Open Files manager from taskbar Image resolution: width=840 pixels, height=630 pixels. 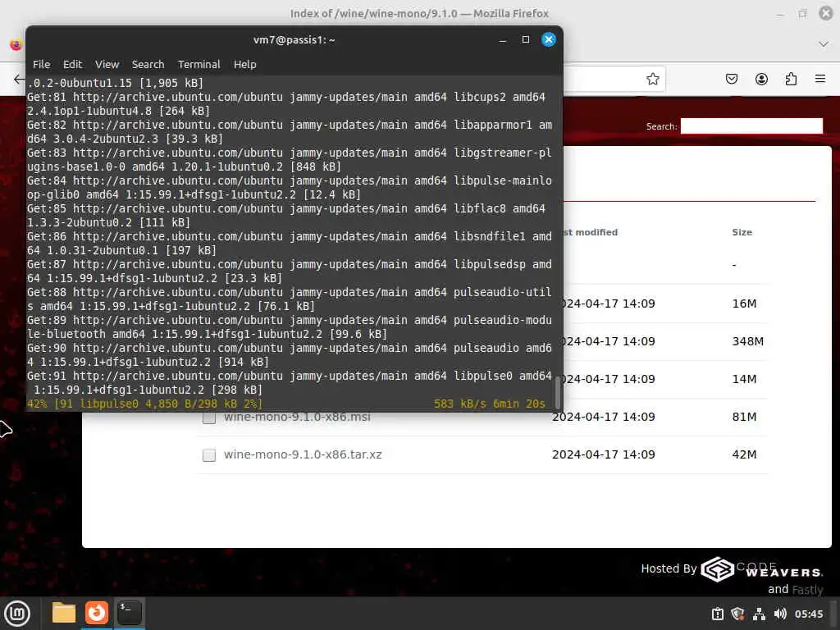(x=64, y=612)
